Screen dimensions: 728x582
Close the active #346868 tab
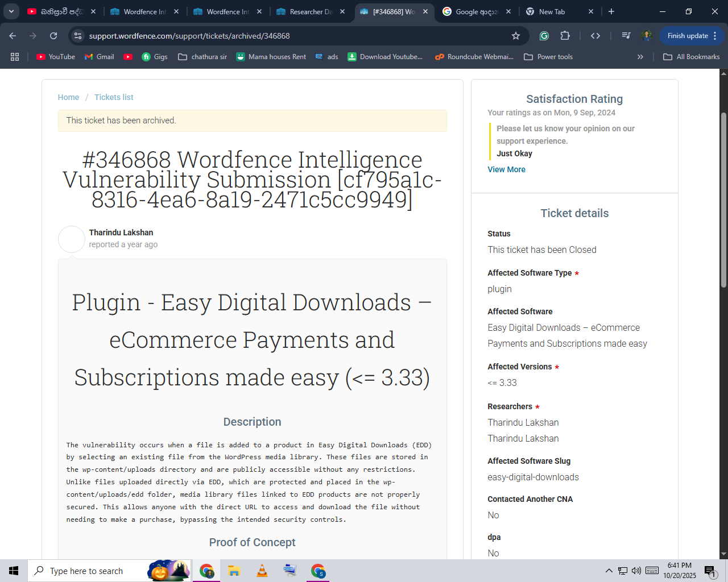[425, 11]
